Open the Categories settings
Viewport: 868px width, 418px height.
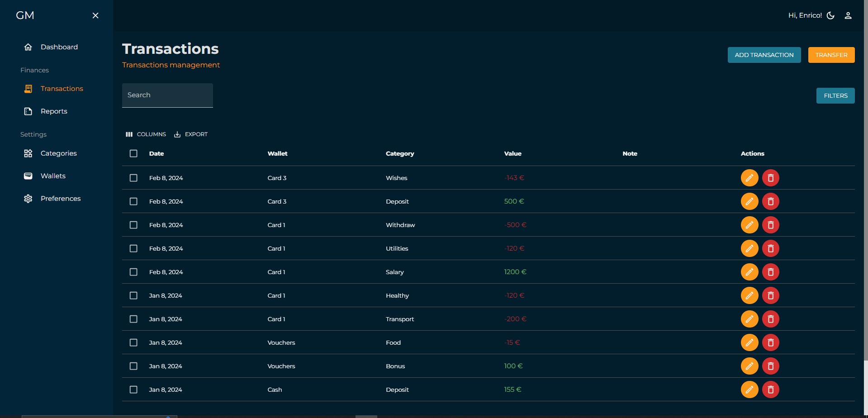tap(59, 153)
